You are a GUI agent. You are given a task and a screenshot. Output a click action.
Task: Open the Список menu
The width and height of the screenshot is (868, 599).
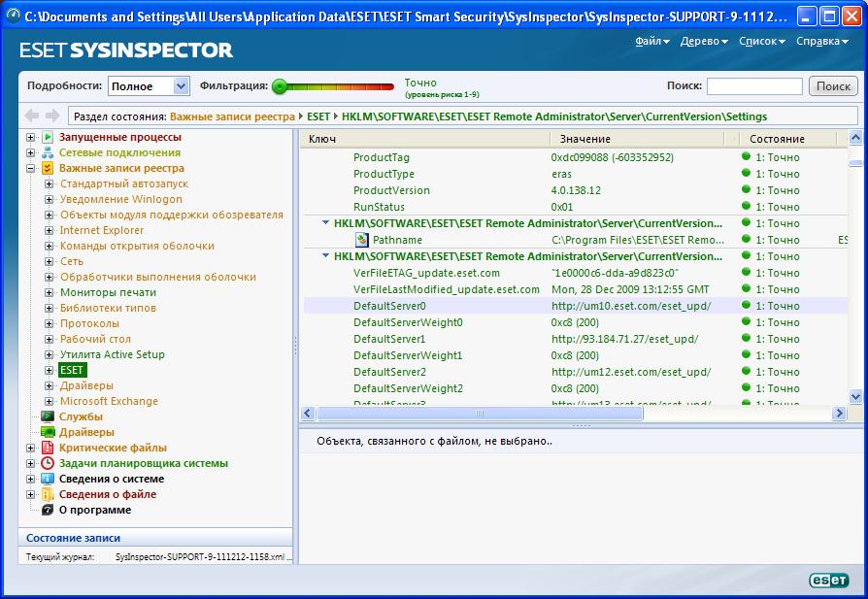click(x=762, y=41)
